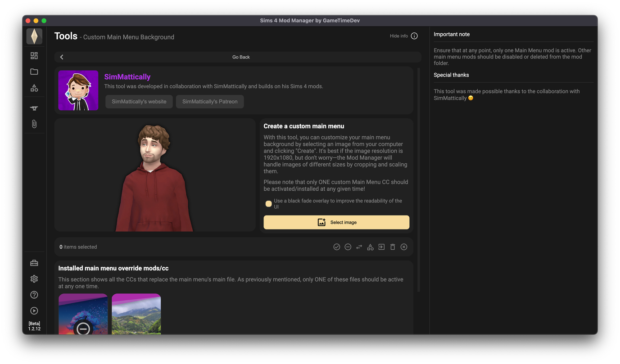Click the anvil icon in the sidebar

pos(34,108)
